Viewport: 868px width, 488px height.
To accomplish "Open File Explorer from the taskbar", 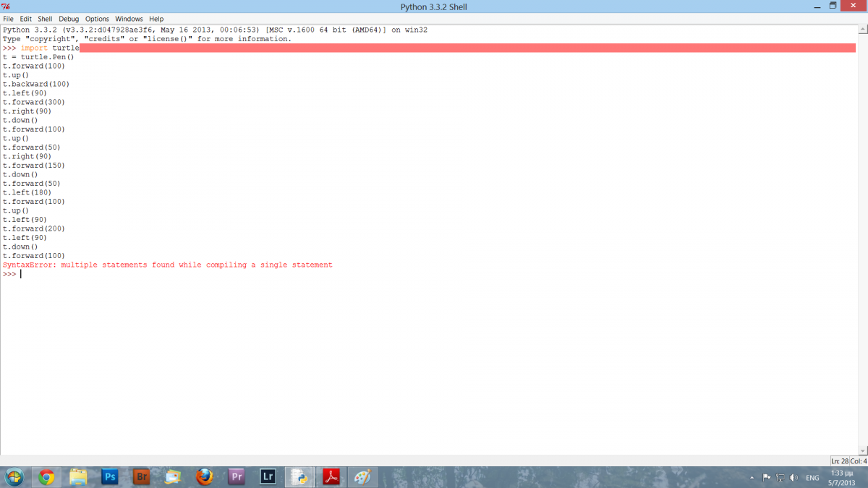I will click(78, 477).
